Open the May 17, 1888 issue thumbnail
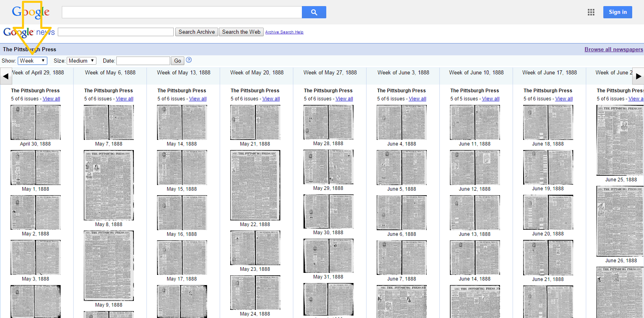 pyautogui.click(x=182, y=257)
